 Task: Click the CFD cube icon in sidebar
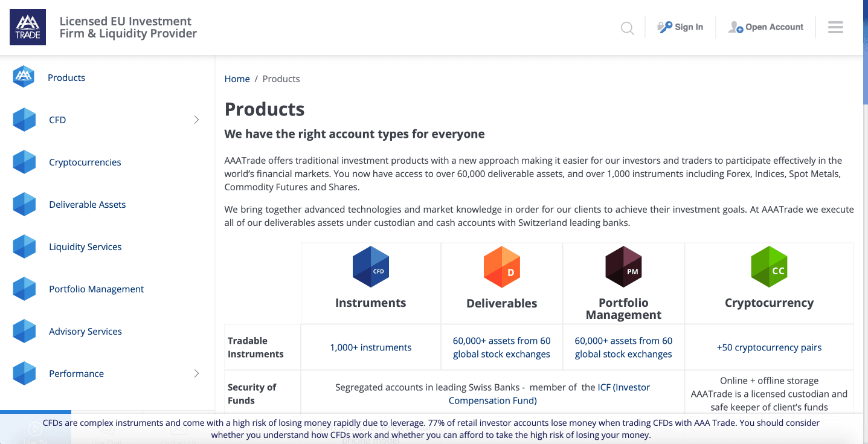[x=24, y=120]
